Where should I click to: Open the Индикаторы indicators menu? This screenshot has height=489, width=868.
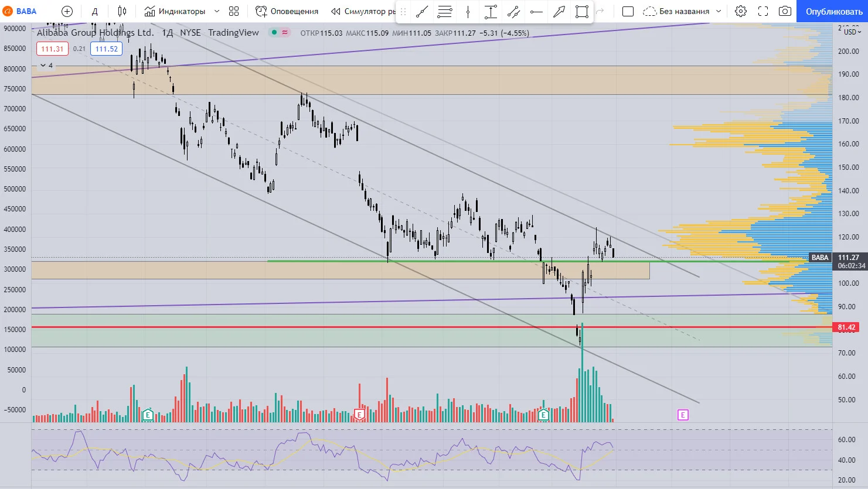(x=175, y=11)
